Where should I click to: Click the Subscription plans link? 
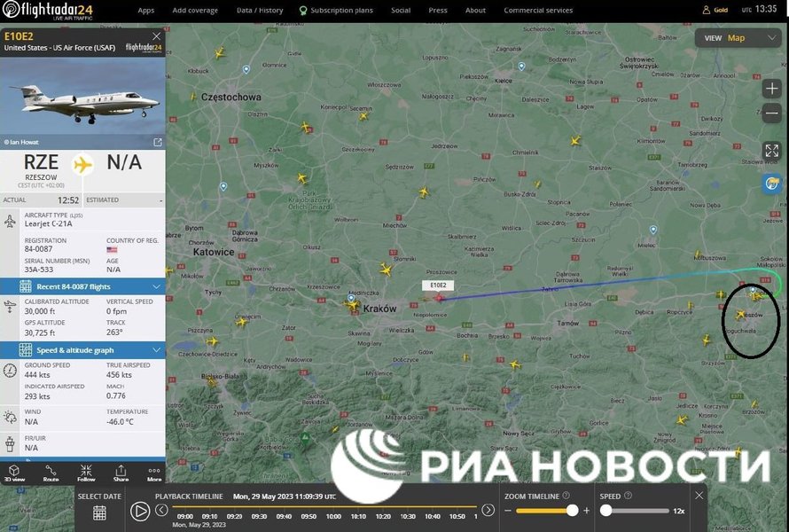tap(336, 11)
